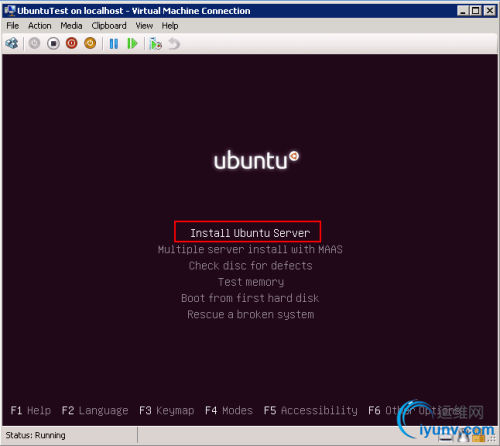The height and width of the screenshot is (446, 500).
Task: Open the Action menu
Action: [40, 26]
